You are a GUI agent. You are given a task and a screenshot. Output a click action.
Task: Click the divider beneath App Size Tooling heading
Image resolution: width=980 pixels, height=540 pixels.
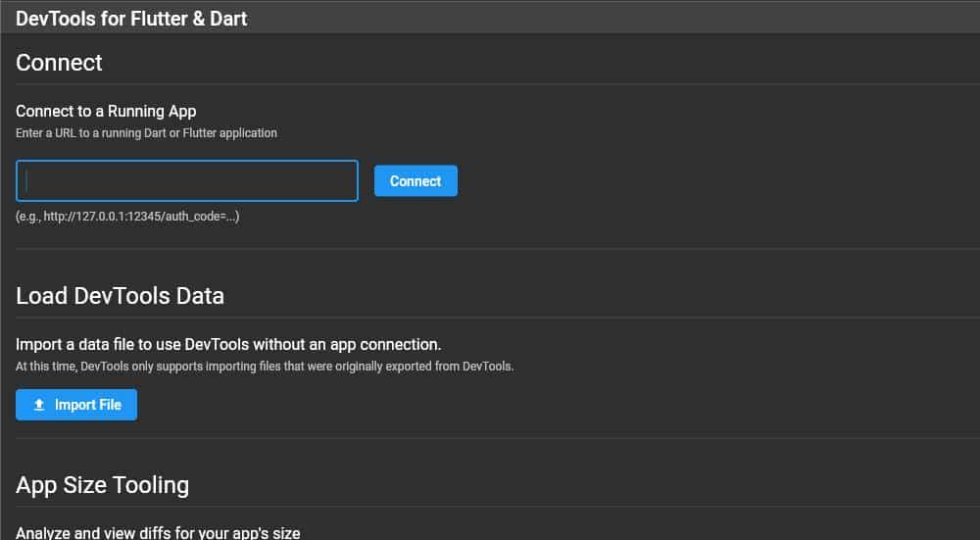pyautogui.click(x=490, y=507)
